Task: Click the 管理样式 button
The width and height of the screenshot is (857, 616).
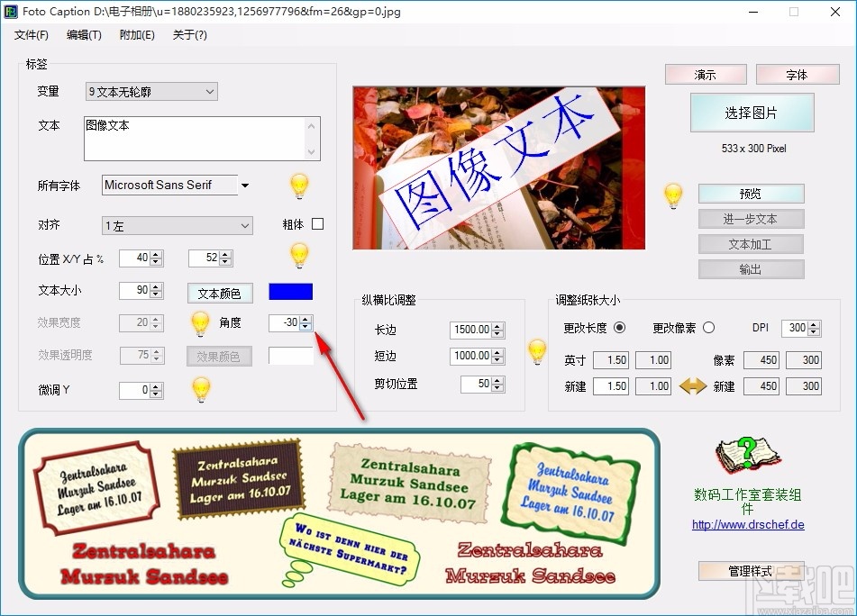Action: [751, 571]
